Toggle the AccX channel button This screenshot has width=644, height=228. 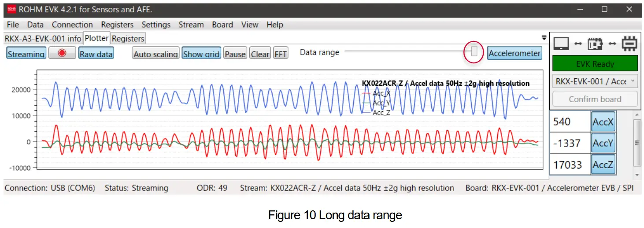(x=603, y=121)
